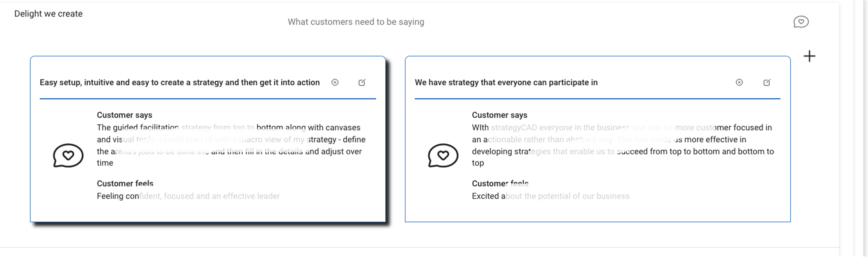Viewport: 868px width, 257px height.
Task: Open edit for "We have strategy" card
Action: click(767, 82)
